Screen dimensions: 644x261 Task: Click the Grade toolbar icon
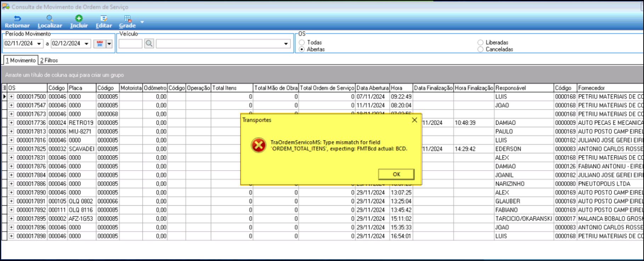tap(128, 18)
